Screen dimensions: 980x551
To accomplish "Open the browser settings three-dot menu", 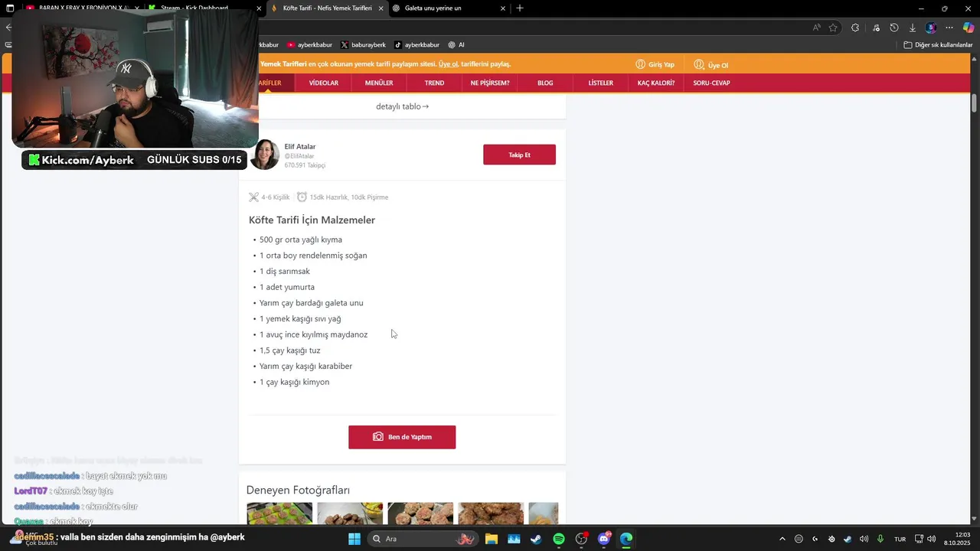I will (x=949, y=28).
